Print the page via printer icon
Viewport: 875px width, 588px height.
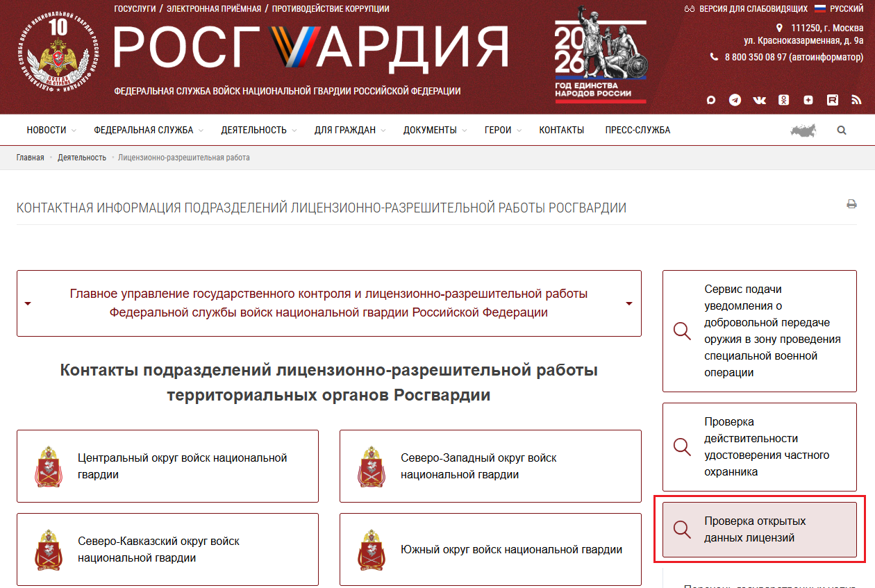coord(851,204)
